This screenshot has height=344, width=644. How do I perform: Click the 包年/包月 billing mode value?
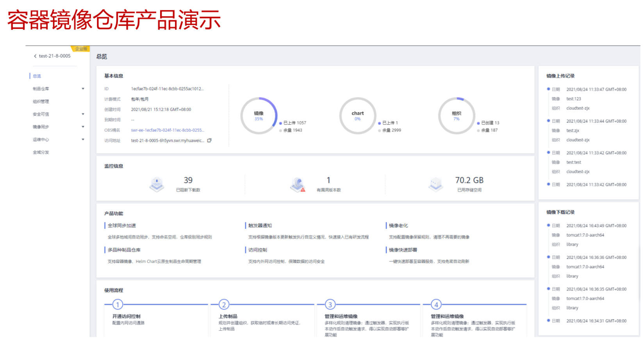pos(140,99)
